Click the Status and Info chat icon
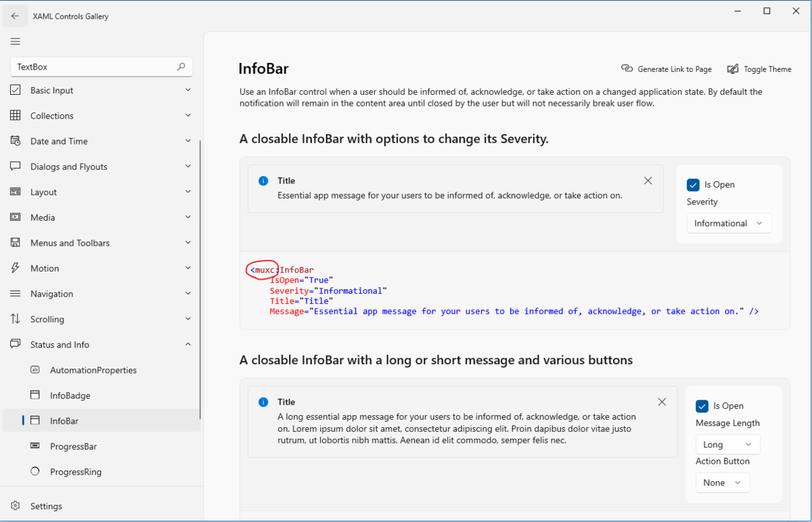 pos(16,345)
